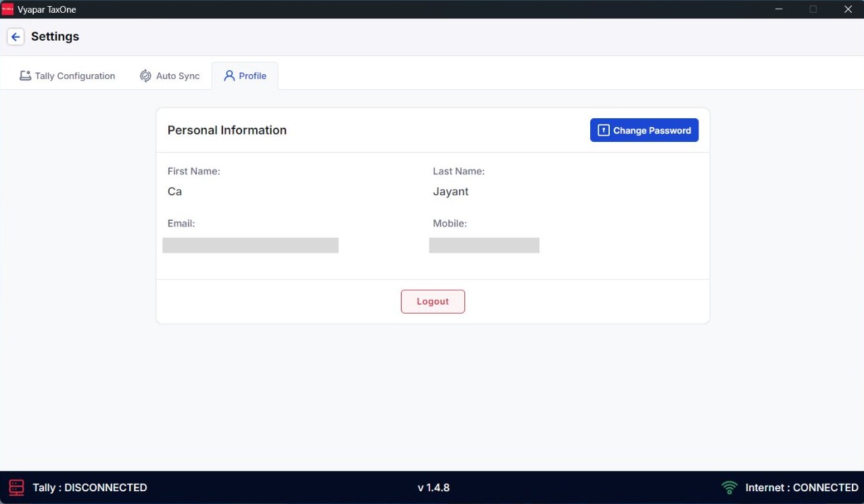864x504 pixels.
Task: Log out using the Logout button
Action: (x=433, y=301)
